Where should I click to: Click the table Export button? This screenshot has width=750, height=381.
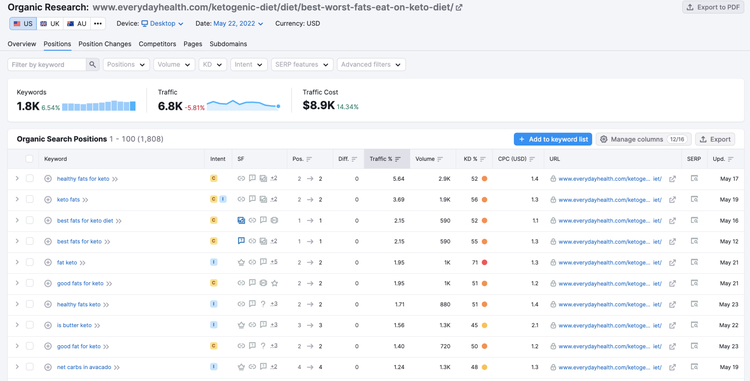715,139
